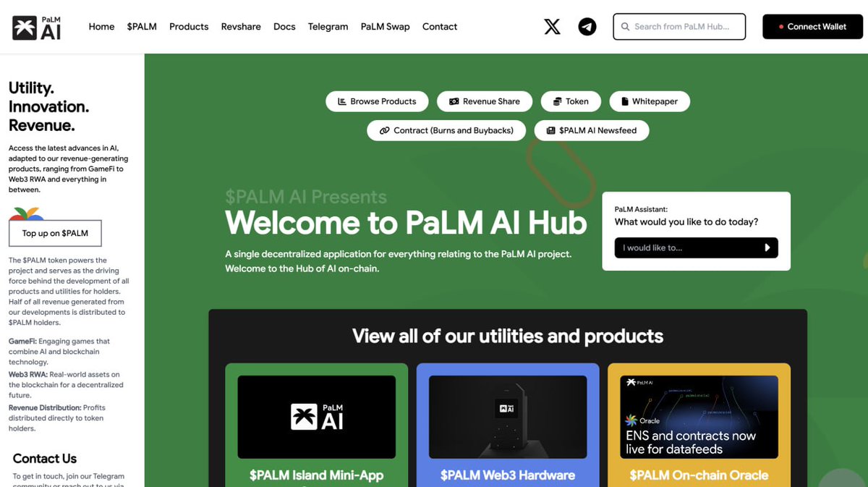Open the Contact nav item
The width and height of the screenshot is (868, 487).
tap(440, 27)
